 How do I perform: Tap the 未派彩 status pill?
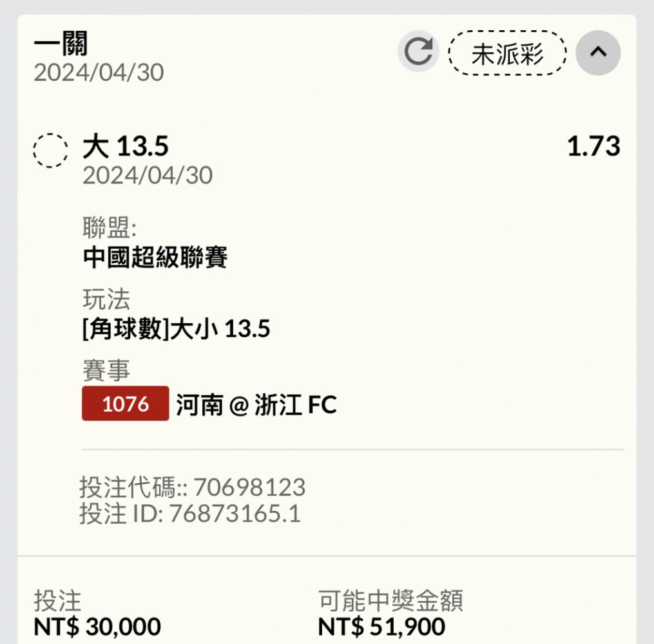pos(507,53)
